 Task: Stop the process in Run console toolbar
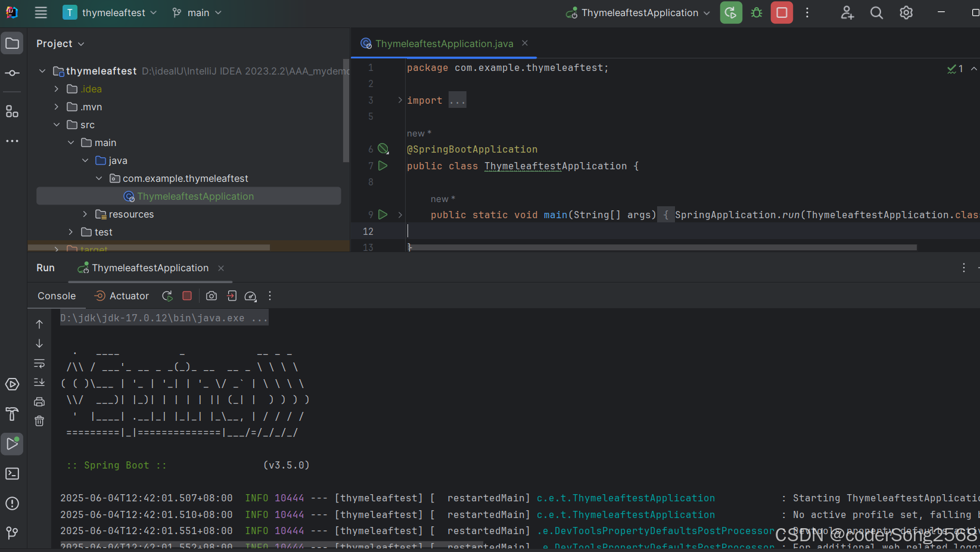click(187, 296)
